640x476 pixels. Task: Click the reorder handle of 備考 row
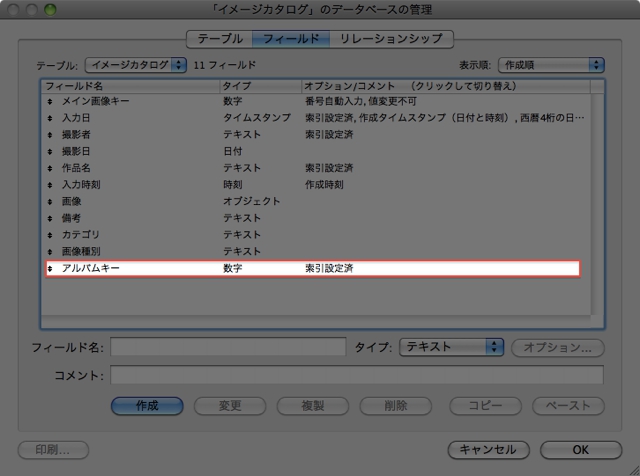tap(50, 219)
